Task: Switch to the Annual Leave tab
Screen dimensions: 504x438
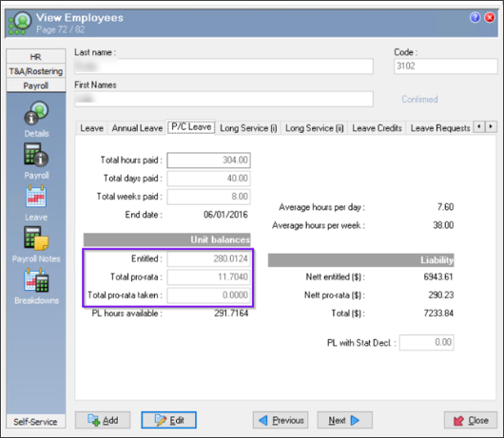Action: point(137,128)
